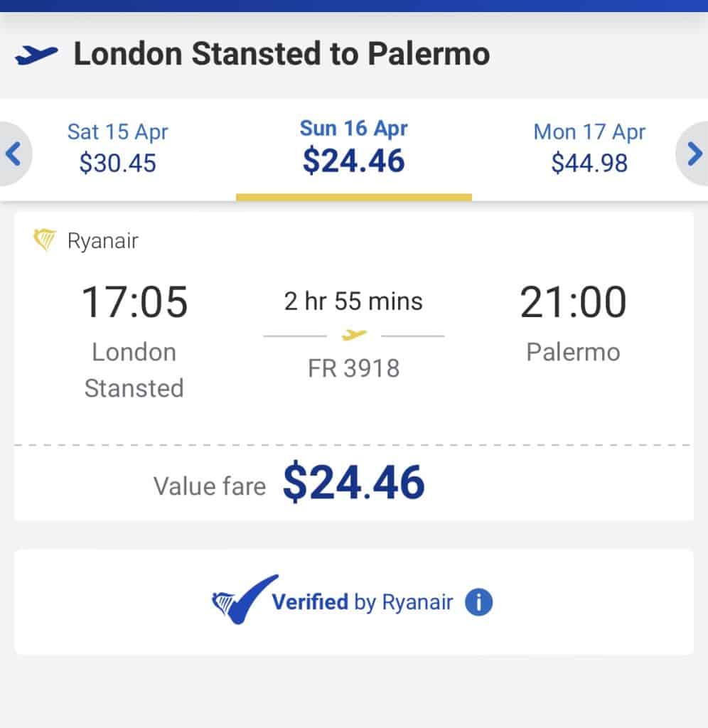Select the Sun 16 Apr date tab
This screenshot has width=708, height=728.
(x=353, y=146)
